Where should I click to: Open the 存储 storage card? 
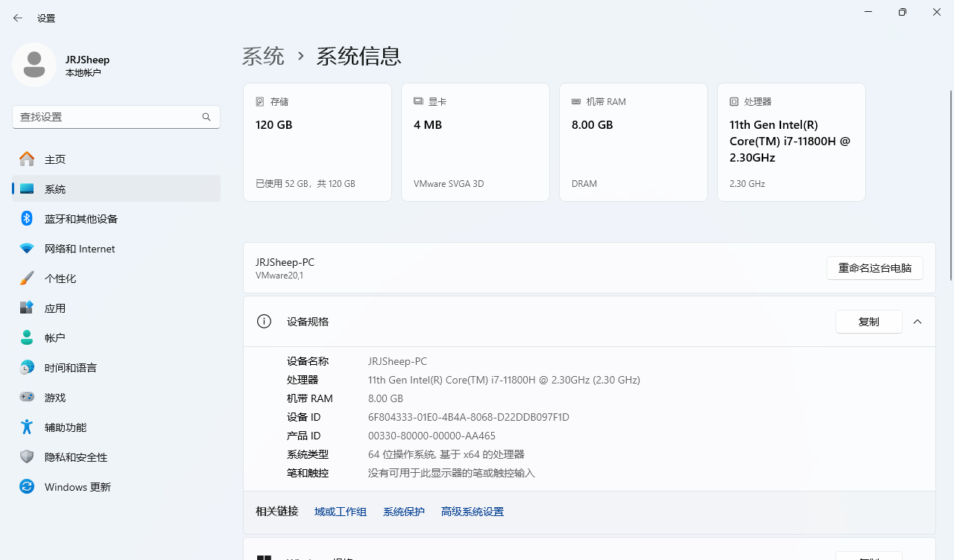[318, 141]
